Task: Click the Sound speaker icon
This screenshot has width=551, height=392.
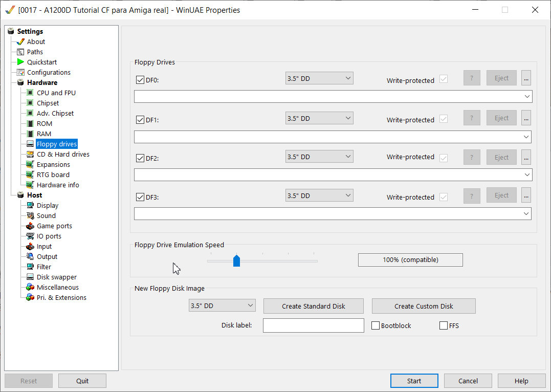Action: point(30,215)
